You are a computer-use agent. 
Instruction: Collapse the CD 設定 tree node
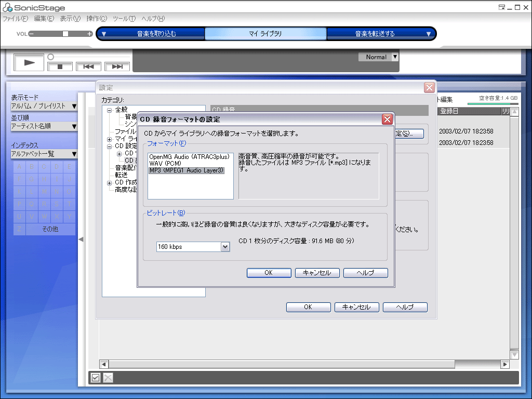click(x=109, y=147)
